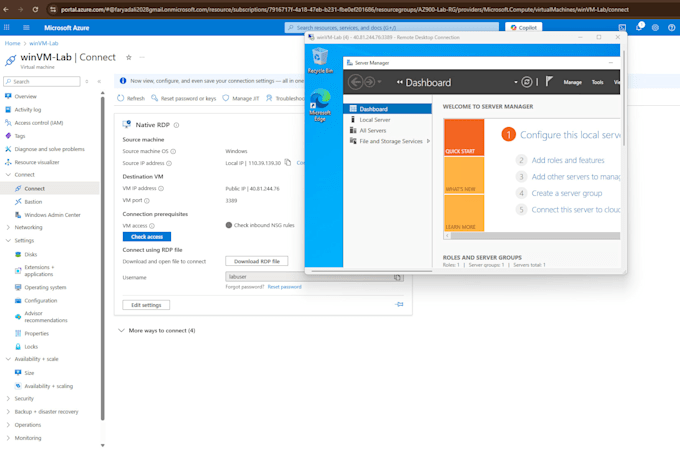This screenshot has width=680, height=451.
Task: Collapse Availability + scale section
Action: (x=8, y=359)
